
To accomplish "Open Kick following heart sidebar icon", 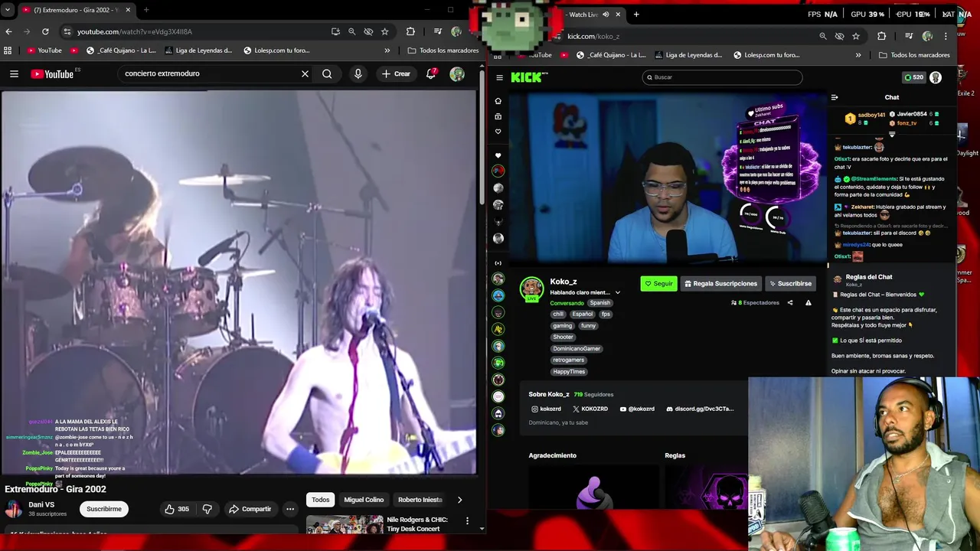I will click(x=498, y=132).
